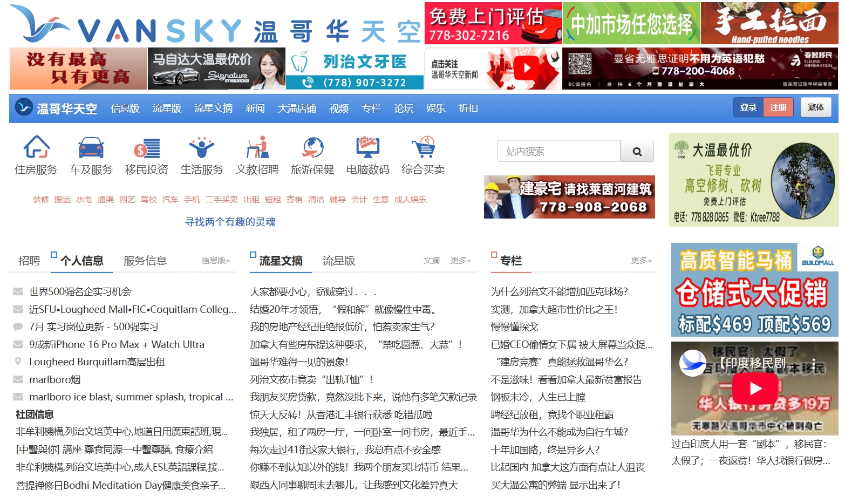Open 新闻 in the navigation bar

coord(255,108)
